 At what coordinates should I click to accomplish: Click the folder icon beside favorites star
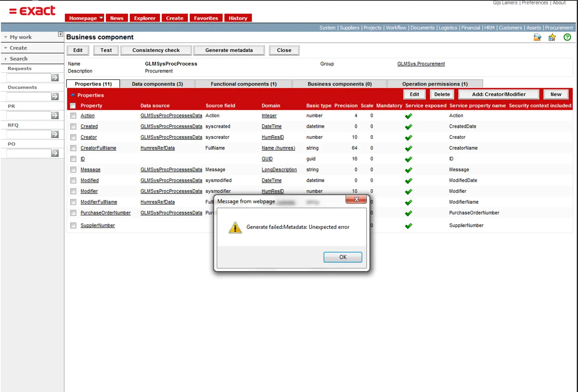tap(537, 37)
